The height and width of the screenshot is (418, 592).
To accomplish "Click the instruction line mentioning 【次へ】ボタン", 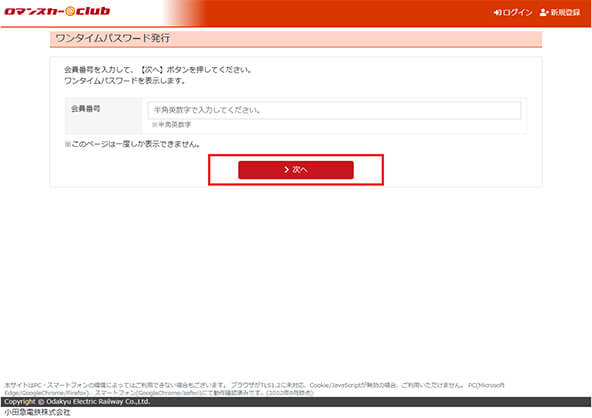I will coord(158,70).
